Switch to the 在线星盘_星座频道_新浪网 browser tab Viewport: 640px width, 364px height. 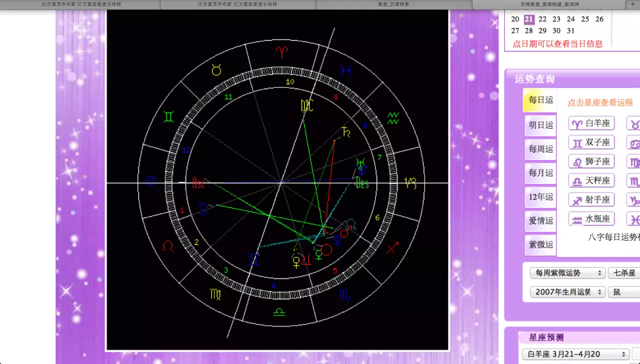pos(549,4)
